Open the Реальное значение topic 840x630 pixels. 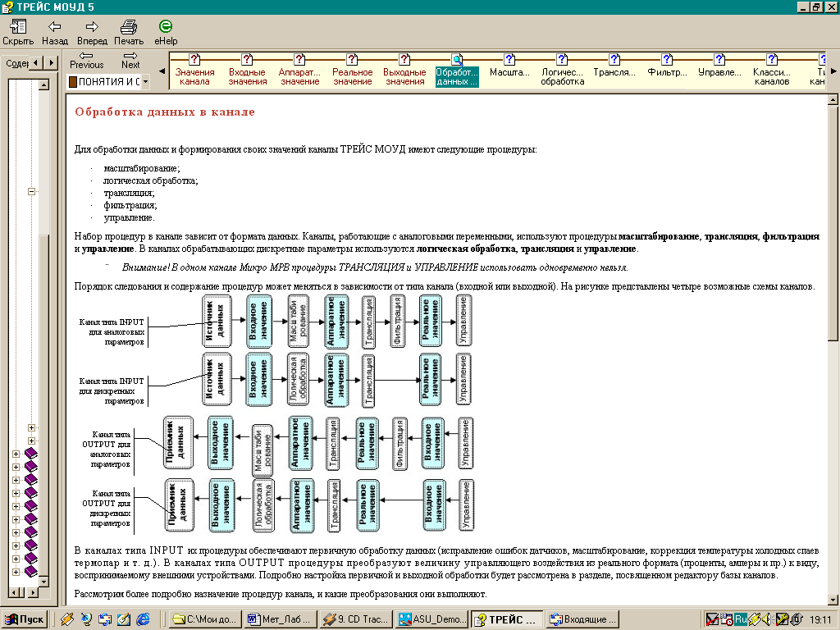click(352, 71)
